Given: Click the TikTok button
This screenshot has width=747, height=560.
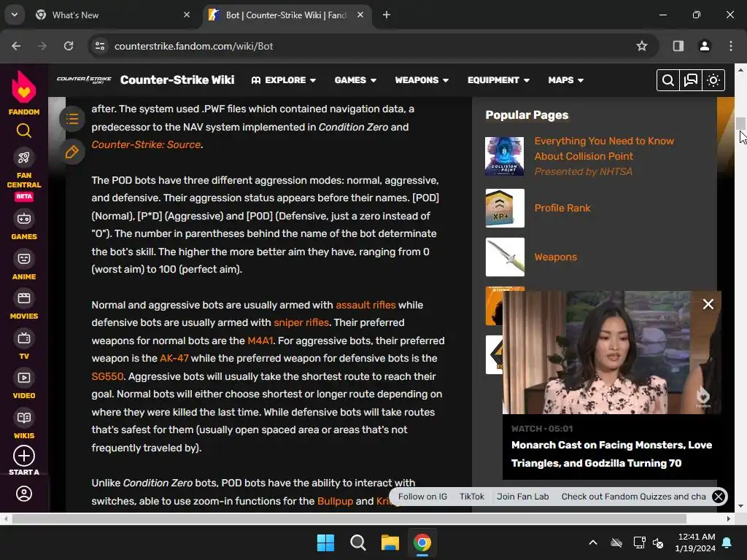Looking at the screenshot, I should pyautogui.click(x=472, y=497).
